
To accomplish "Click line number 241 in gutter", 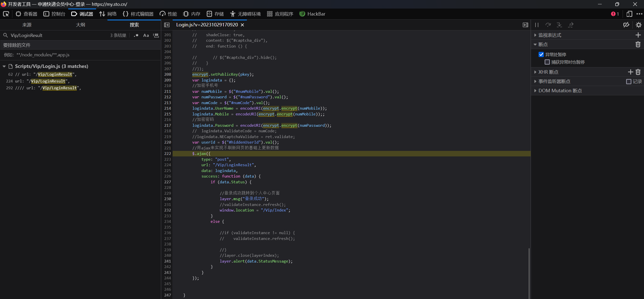I will (x=168, y=261).
